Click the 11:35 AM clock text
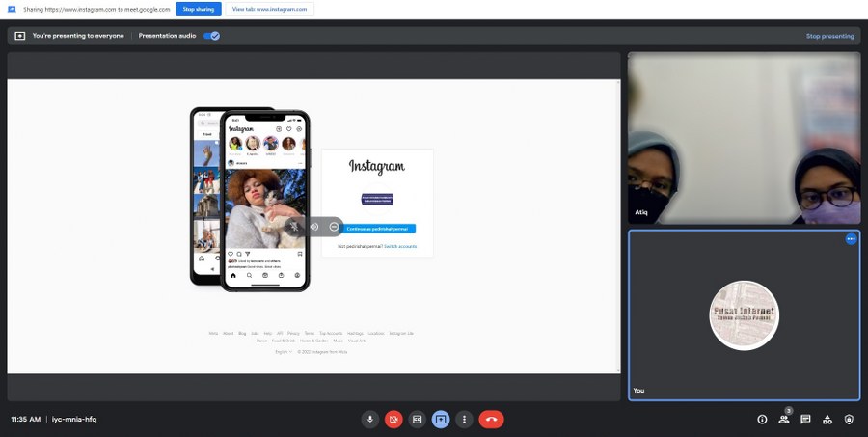Screen dimensions: 868x437 [x=25, y=420]
